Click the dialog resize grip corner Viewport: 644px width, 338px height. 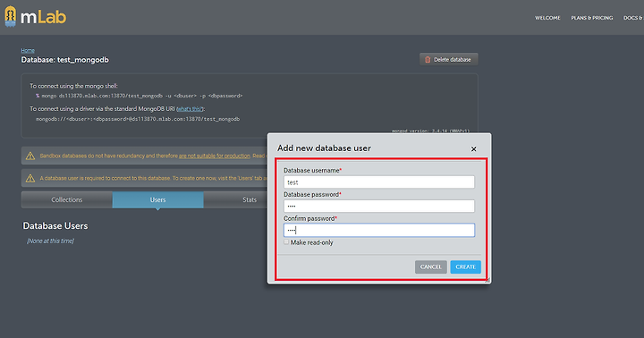click(x=487, y=280)
